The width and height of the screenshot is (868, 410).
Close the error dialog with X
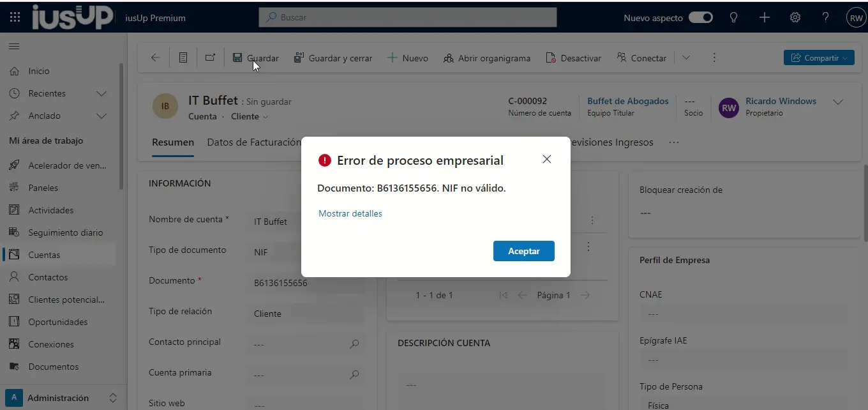click(546, 160)
